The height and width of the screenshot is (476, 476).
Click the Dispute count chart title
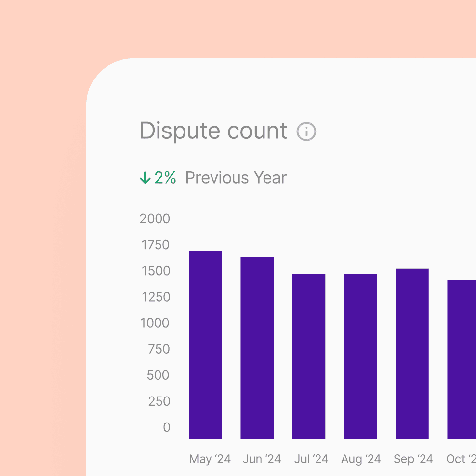click(213, 131)
